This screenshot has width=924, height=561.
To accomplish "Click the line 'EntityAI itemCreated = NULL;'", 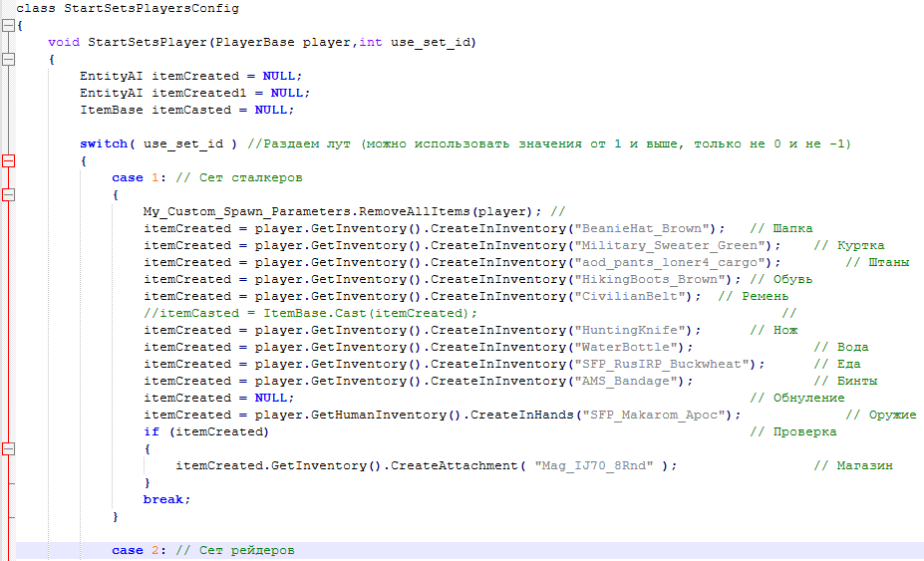I will point(191,76).
